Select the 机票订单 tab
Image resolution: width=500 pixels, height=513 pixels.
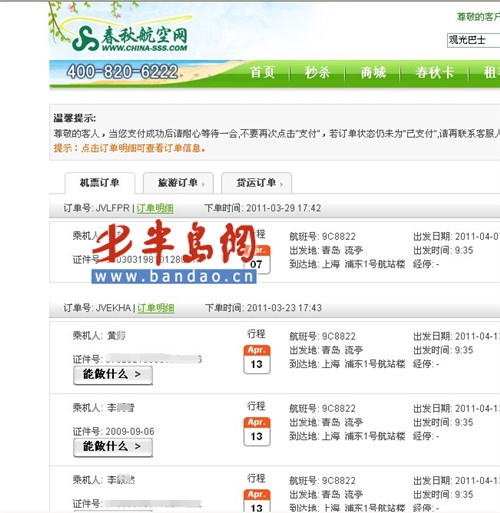tap(100, 183)
